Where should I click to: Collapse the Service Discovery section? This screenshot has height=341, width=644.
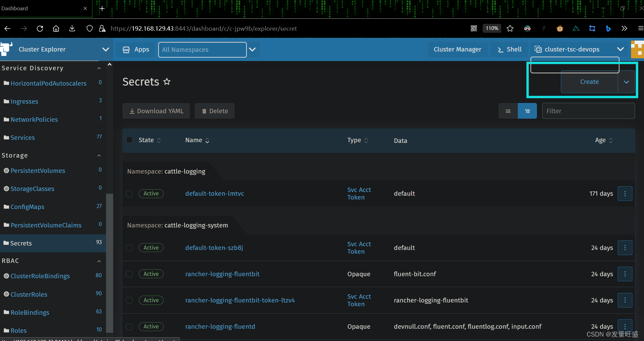(x=99, y=68)
